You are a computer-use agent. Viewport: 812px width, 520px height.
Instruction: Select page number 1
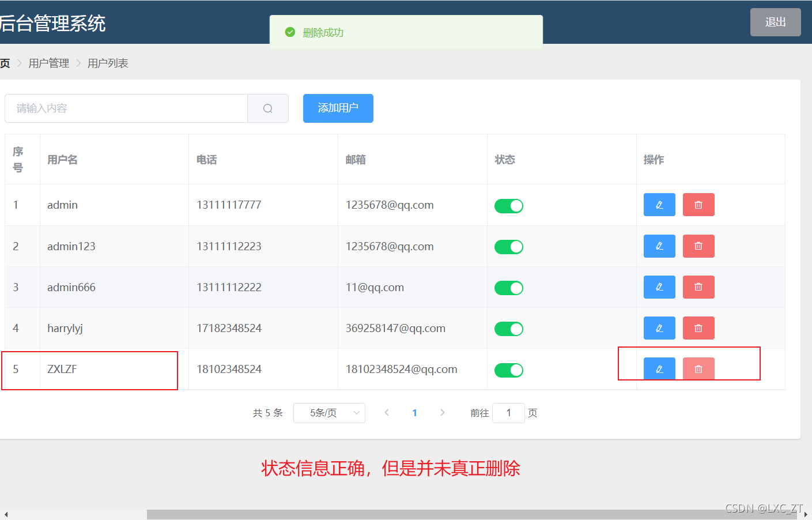coord(414,413)
